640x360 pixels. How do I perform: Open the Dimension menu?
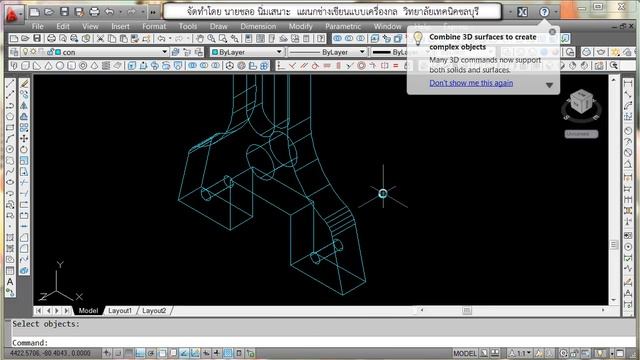coord(258,27)
